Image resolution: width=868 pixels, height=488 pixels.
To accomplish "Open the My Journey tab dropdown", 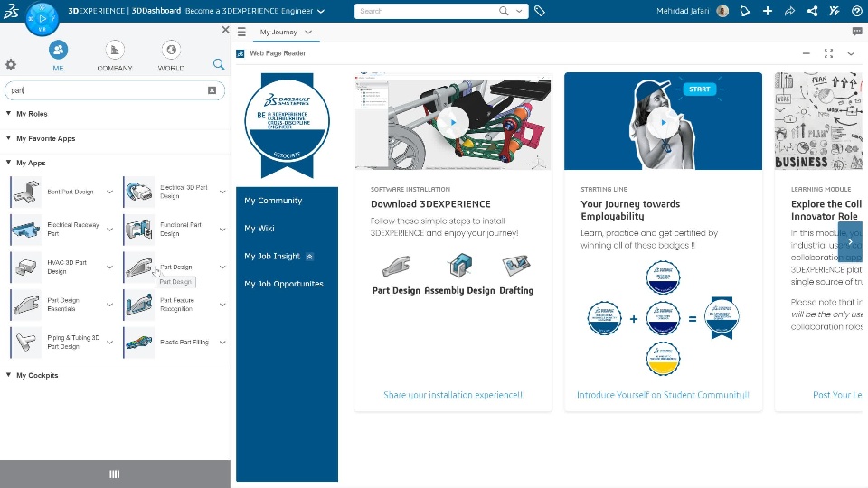I will click(308, 33).
